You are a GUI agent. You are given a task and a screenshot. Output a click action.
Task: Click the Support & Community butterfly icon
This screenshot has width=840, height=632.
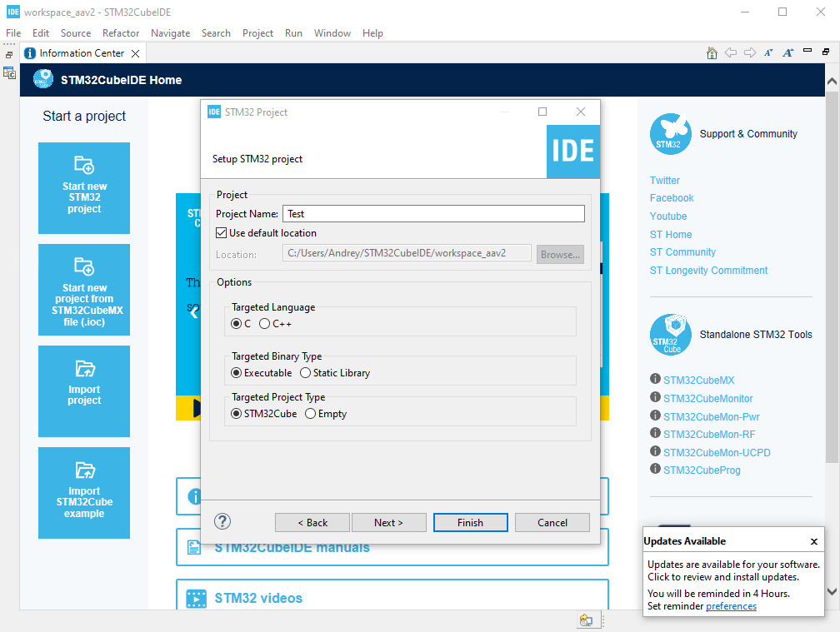(670, 134)
